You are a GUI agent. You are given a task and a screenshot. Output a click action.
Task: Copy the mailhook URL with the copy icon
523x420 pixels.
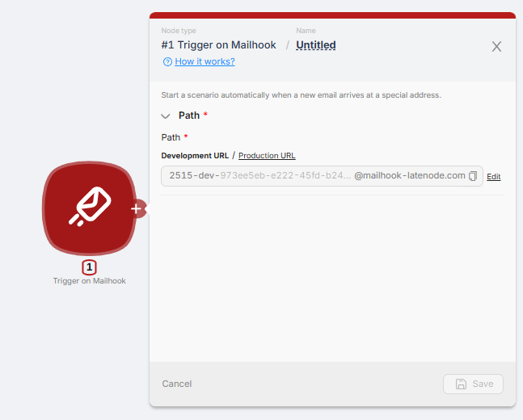[x=473, y=176]
